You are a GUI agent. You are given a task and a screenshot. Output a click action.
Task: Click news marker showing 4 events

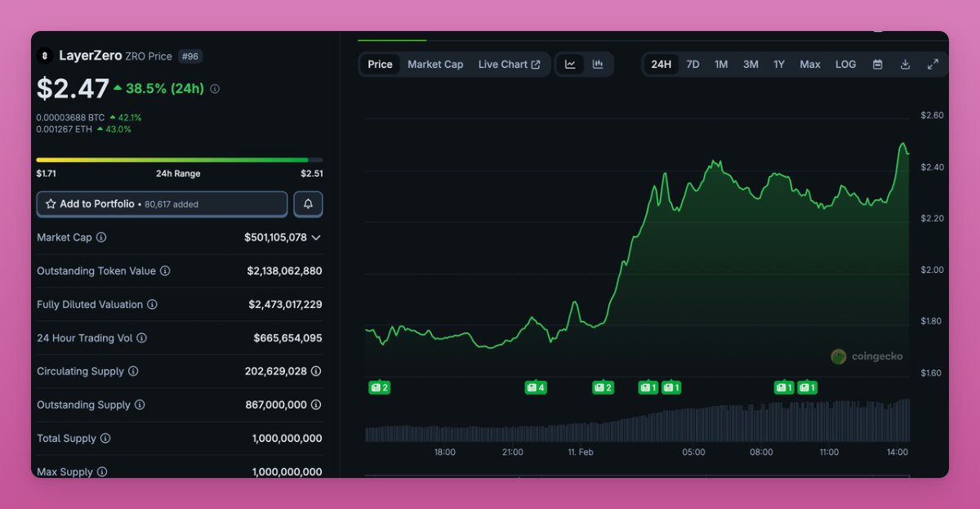[x=535, y=388]
